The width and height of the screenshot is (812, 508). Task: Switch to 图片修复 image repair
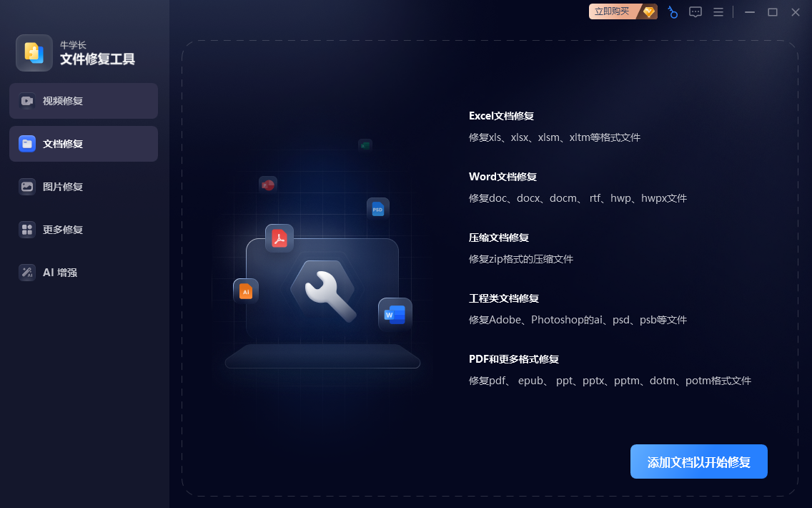[x=84, y=187]
